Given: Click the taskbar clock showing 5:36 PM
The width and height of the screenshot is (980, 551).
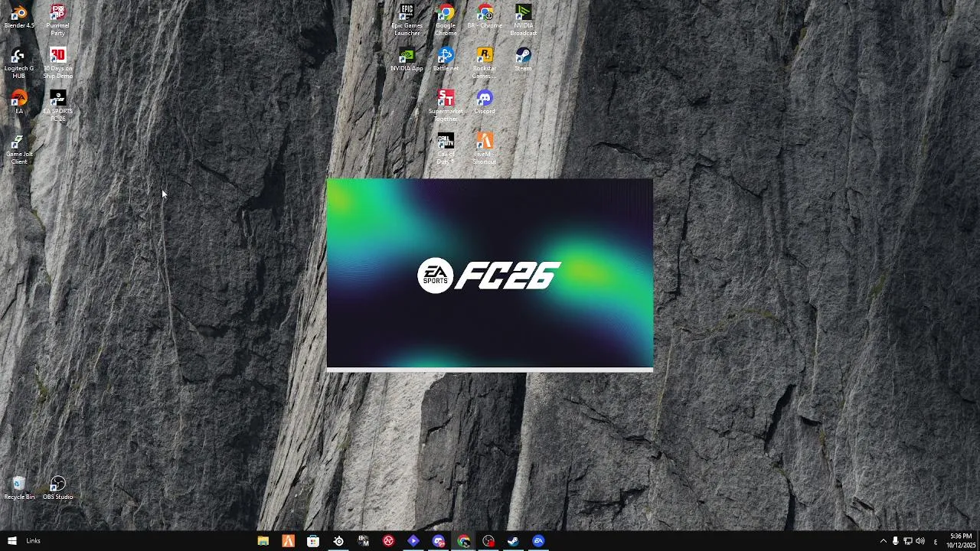Looking at the screenshot, I should 960,541.
